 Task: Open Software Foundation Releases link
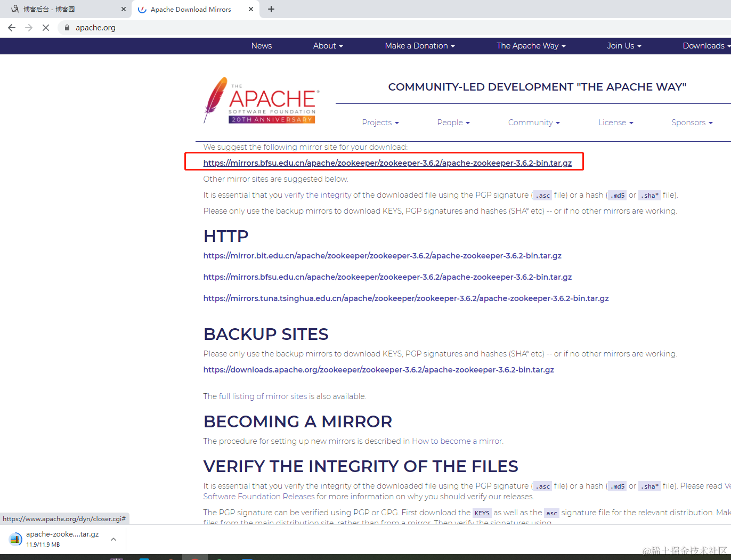[x=259, y=497]
